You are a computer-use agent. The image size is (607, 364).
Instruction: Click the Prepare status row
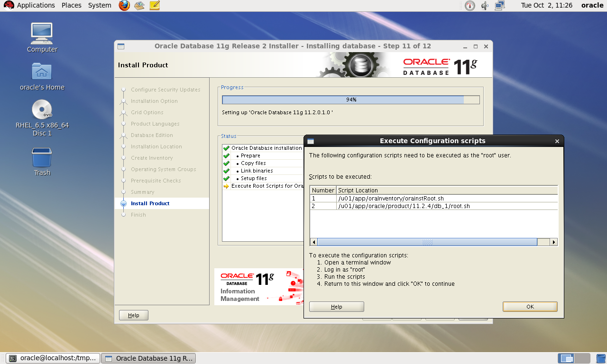263,155
